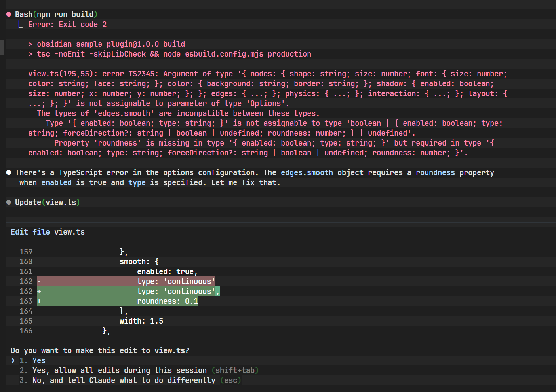Click the highlighted 'roundness' word in explanation
The image size is (556, 392).
tap(435, 173)
